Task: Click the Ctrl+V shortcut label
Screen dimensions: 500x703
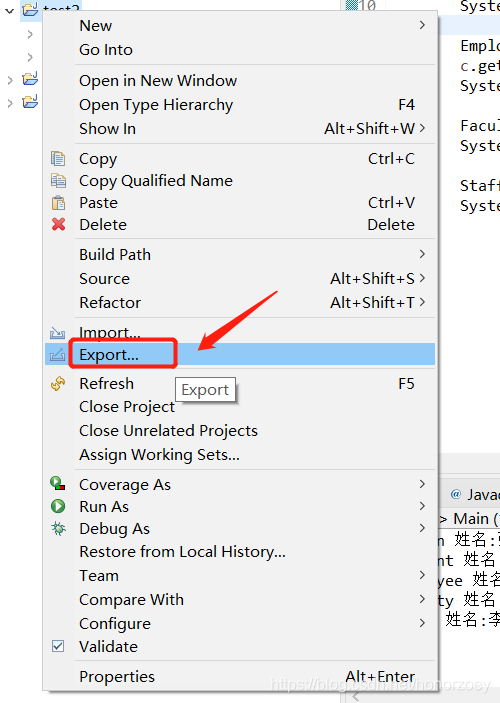Action: click(391, 203)
